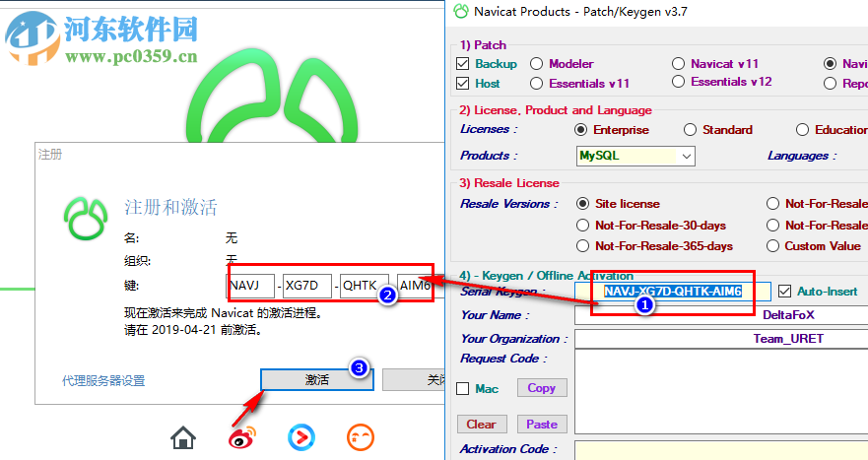Select the Not-For-Resale-365-days radio button
Screen dimensions: 868x460
coord(582,246)
